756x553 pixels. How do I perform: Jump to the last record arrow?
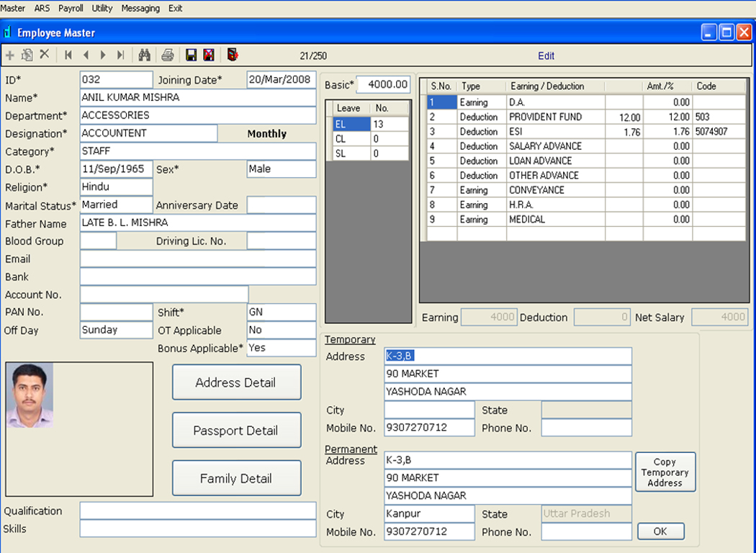tap(120, 55)
